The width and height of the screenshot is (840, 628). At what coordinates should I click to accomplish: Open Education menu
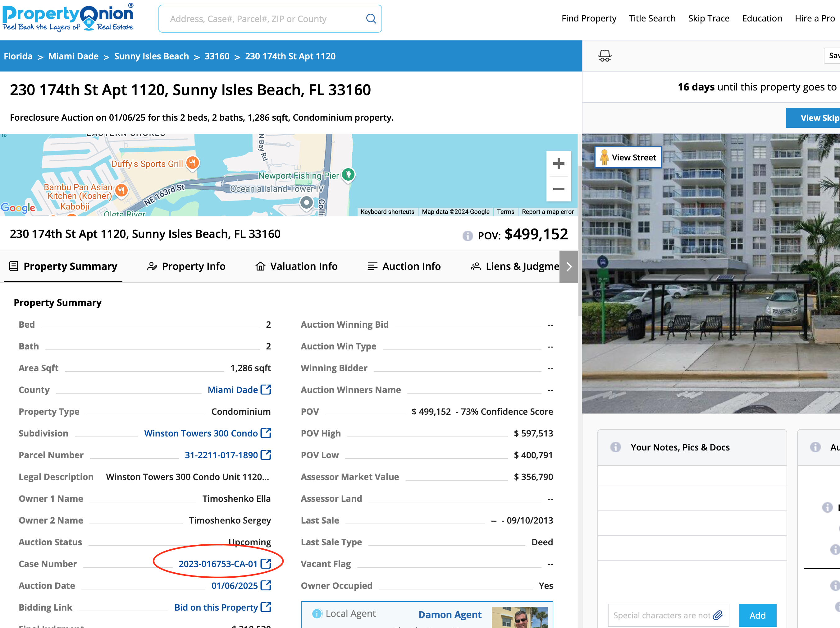click(x=762, y=18)
